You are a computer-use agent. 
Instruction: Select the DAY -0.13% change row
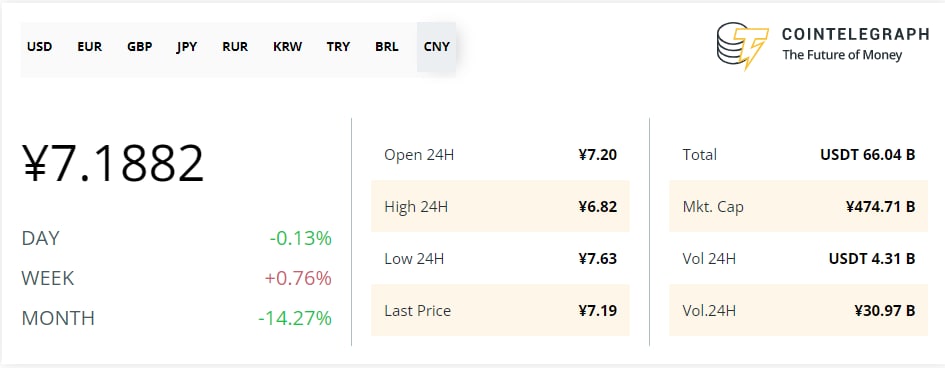click(x=177, y=239)
